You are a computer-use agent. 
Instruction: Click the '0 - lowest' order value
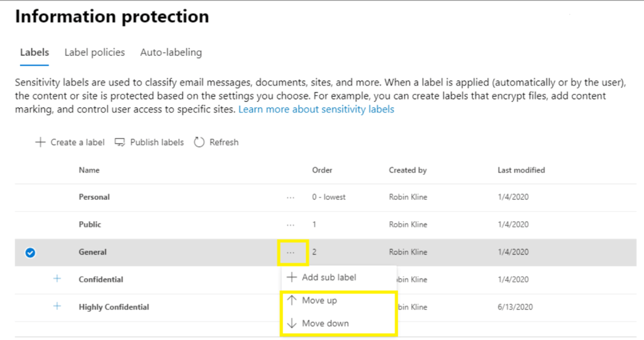[x=328, y=197]
